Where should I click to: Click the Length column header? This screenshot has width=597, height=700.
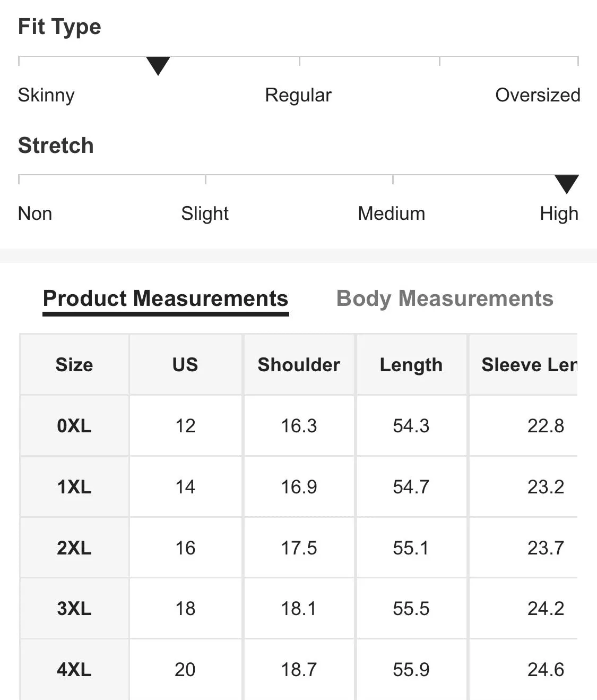(x=411, y=365)
